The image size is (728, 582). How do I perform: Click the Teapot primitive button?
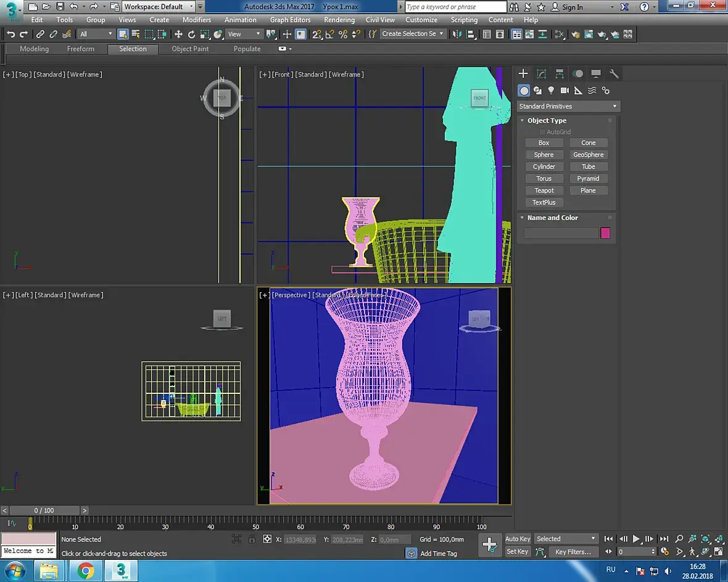tap(544, 191)
